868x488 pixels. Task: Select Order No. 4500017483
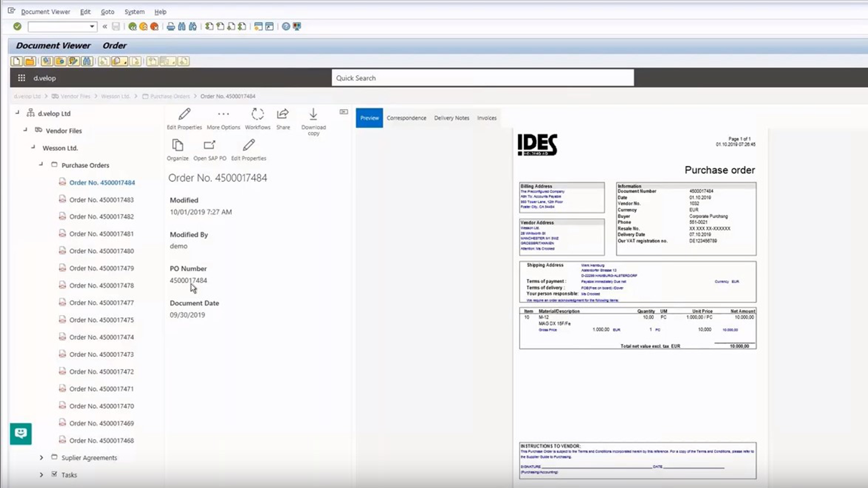(x=102, y=200)
